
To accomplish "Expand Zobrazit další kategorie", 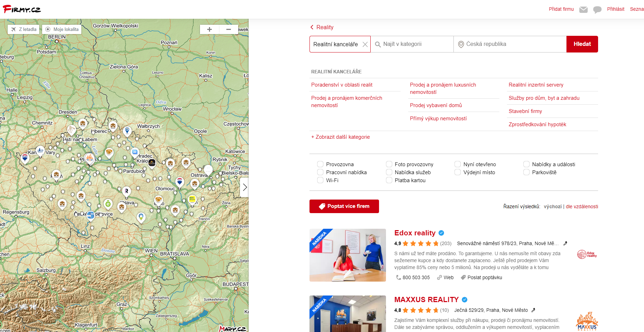I will point(340,137).
